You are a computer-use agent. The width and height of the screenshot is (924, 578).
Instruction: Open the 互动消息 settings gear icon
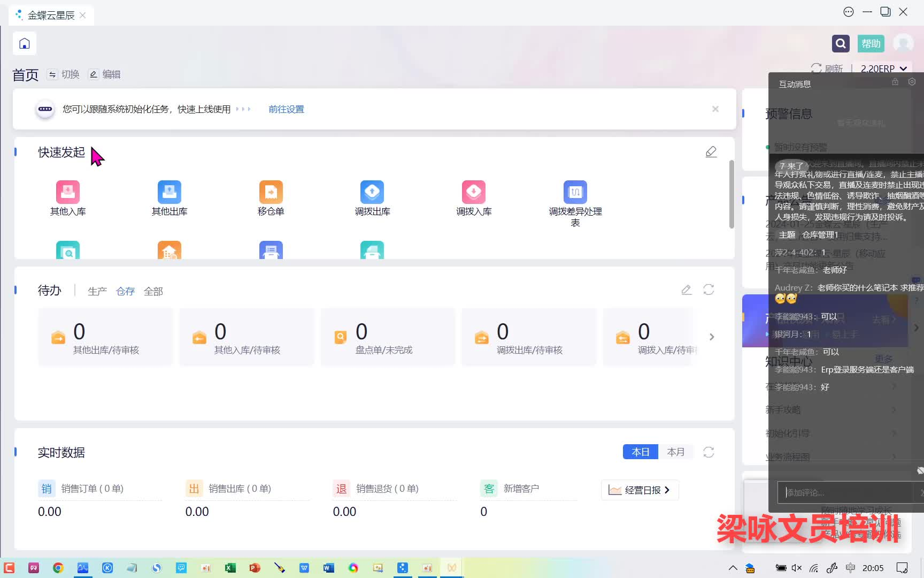pos(912,82)
